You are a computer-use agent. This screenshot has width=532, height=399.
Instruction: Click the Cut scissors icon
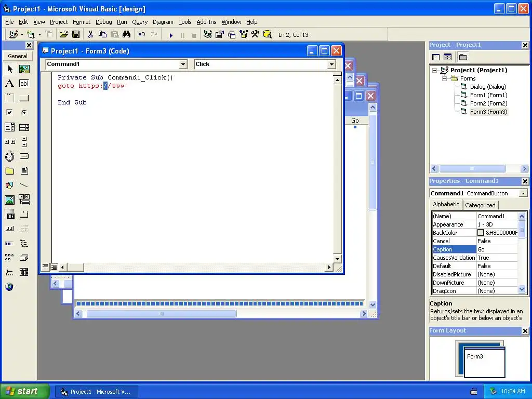(90, 35)
